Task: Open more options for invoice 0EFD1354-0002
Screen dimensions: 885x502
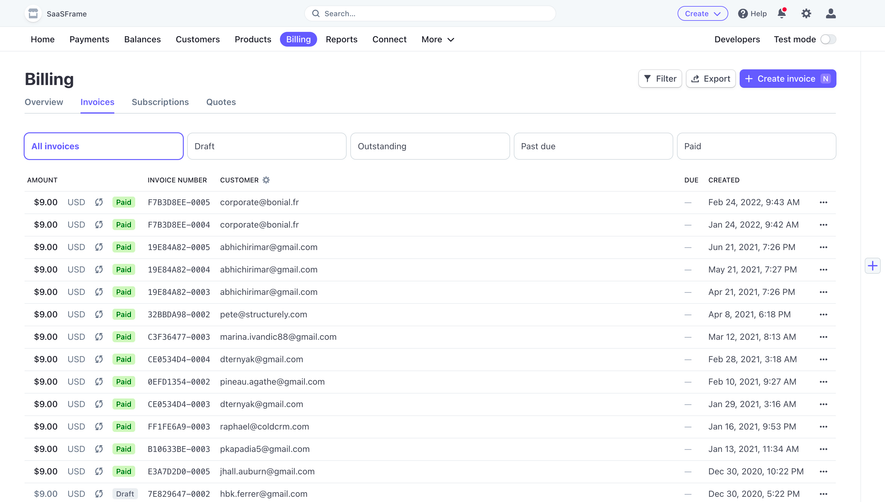Action: coord(823,382)
